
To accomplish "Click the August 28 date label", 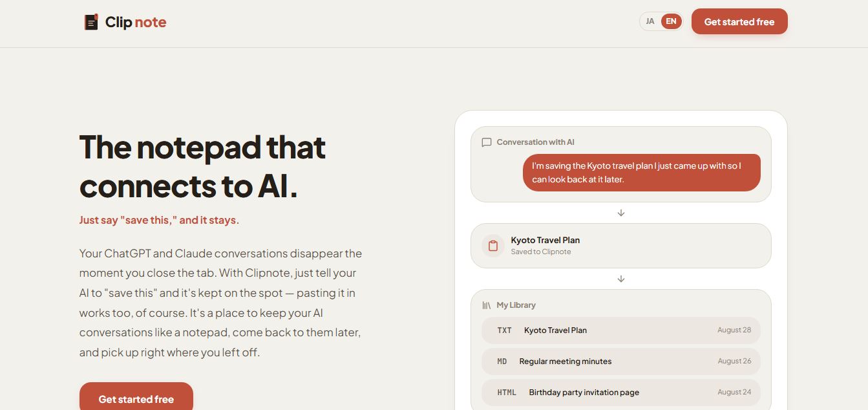I will coord(734,330).
